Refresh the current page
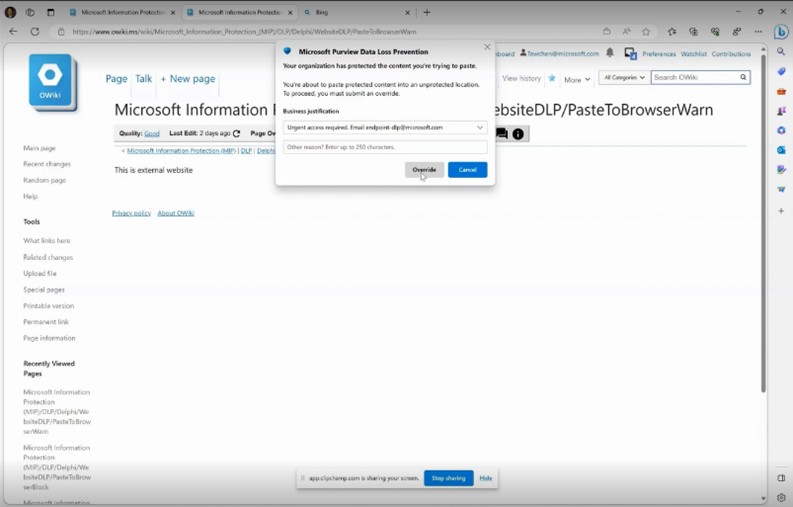This screenshot has width=793, height=507. (35, 31)
